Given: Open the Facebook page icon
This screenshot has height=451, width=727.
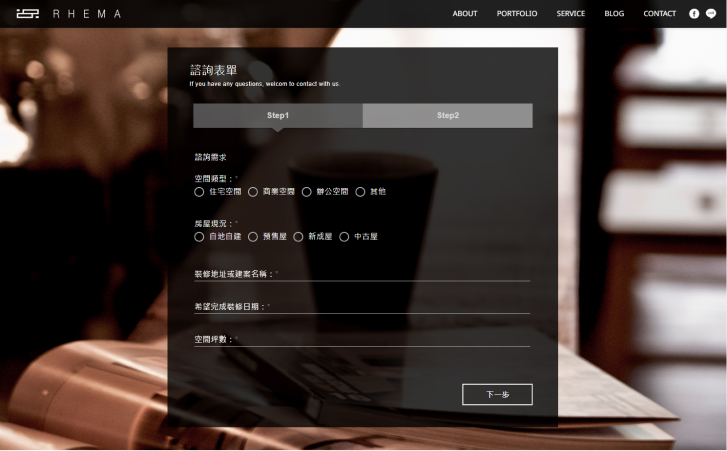Looking at the screenshot, I should [694, 14].
